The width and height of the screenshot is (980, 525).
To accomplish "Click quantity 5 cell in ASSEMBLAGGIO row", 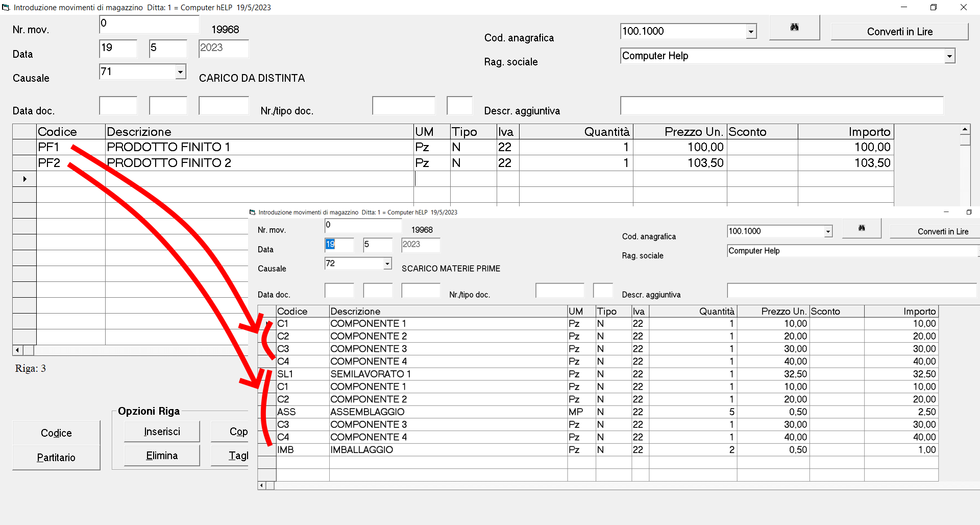I will click(693, 412).
